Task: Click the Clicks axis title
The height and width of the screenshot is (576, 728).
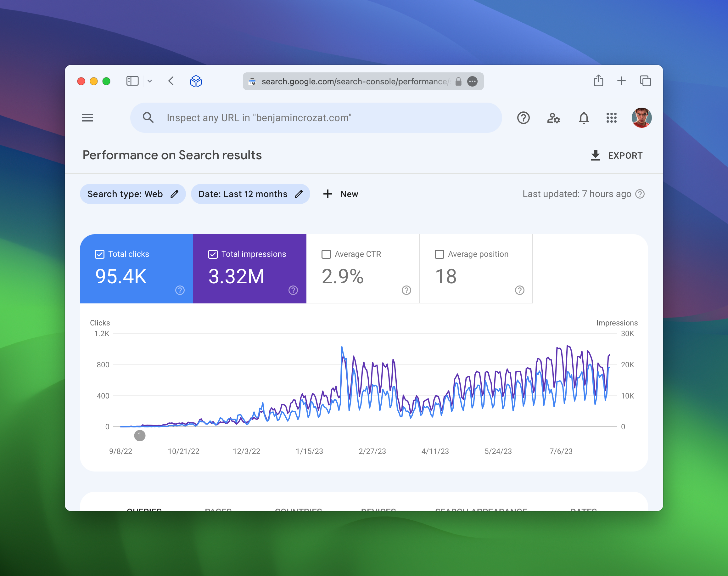Action: pyautogui.click(x=100, y=323)
